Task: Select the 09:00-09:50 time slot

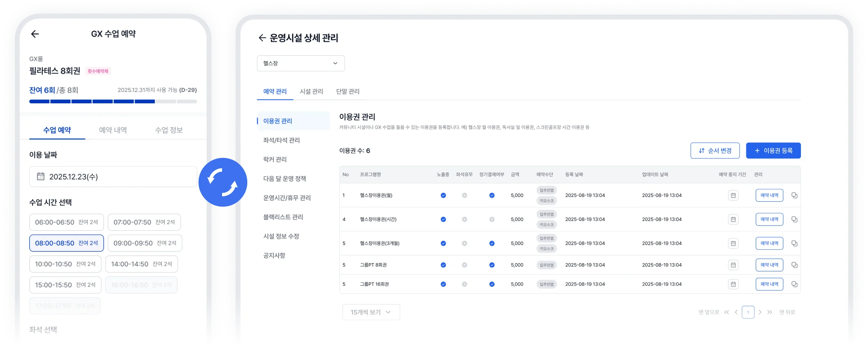Action: [145, 243]
